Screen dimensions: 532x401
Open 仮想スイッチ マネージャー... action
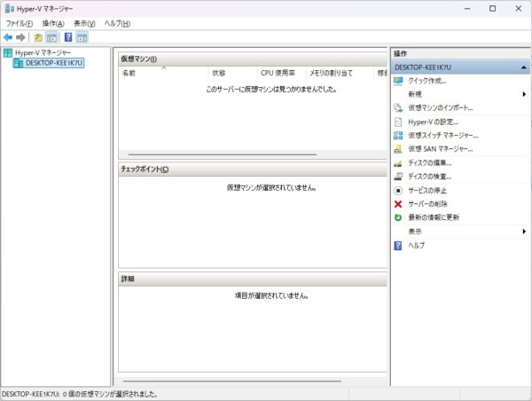(443, 135)
